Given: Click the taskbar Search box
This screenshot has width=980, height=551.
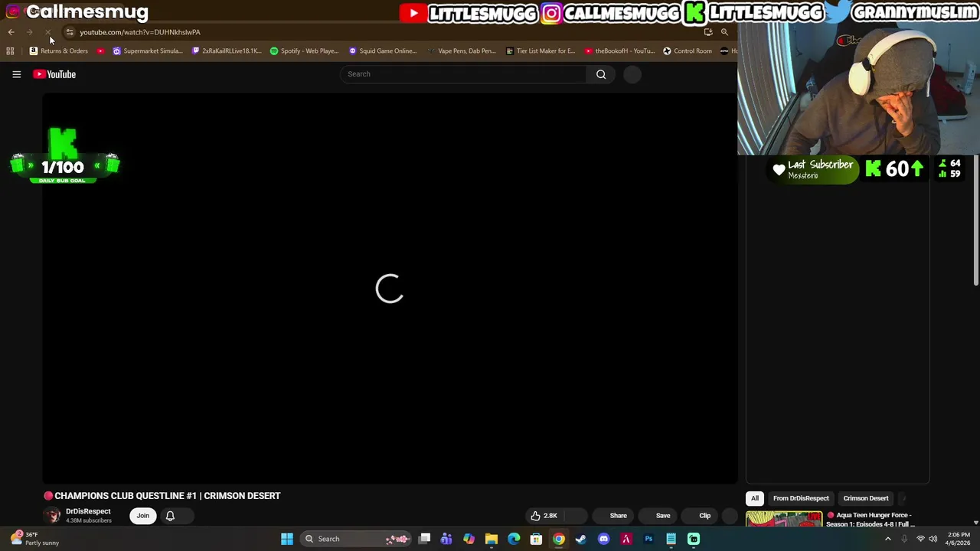Looking at the screenshot, I should [356, 539].
